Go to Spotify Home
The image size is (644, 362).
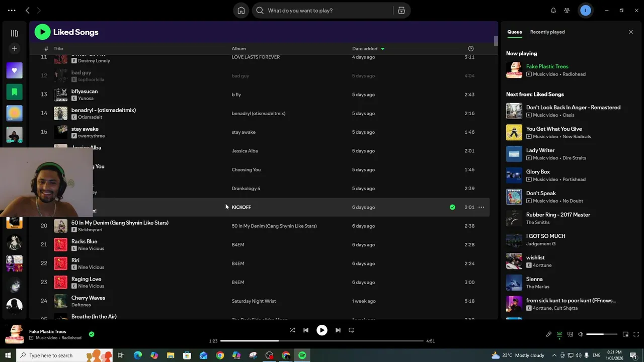click(x=241, y=10)
